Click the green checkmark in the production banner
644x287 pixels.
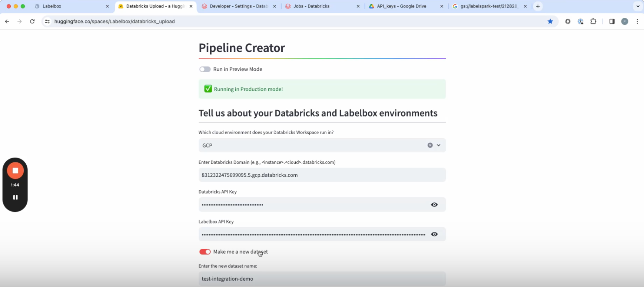(208, 89)
